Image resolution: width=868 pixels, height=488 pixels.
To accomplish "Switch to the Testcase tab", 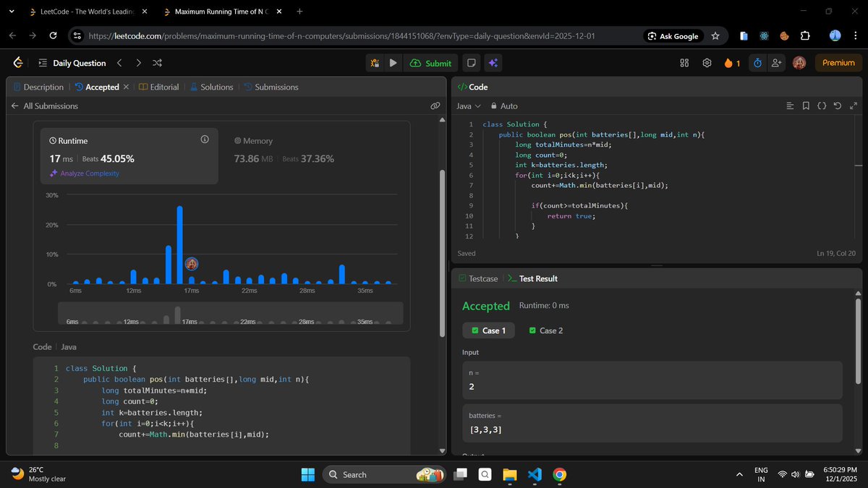I will click(x=478, y=278).
